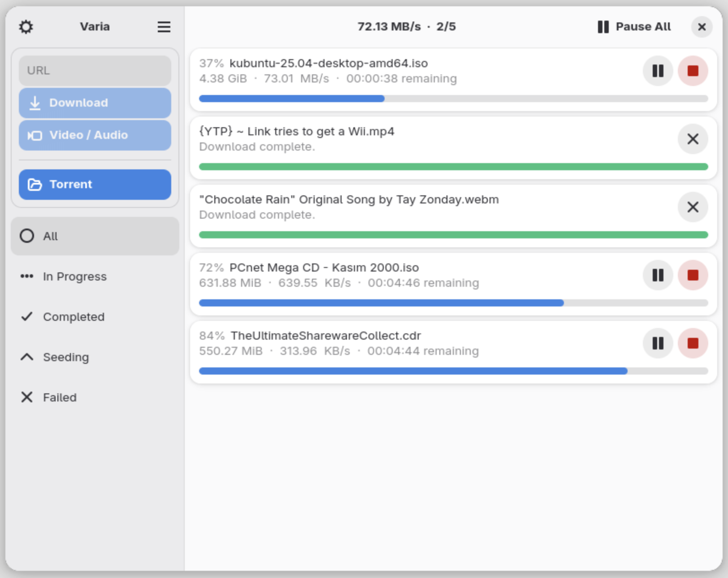Pause TheUltimateSharewareCollect.cdr download
This screenshot has height=578, width=728.
click(x=658, y=343)
